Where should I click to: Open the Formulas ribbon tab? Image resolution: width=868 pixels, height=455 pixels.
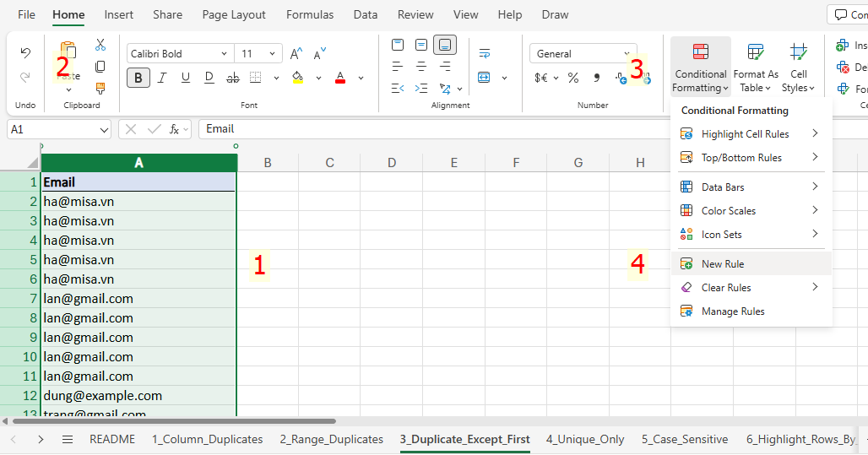click(x=310, y=15)
